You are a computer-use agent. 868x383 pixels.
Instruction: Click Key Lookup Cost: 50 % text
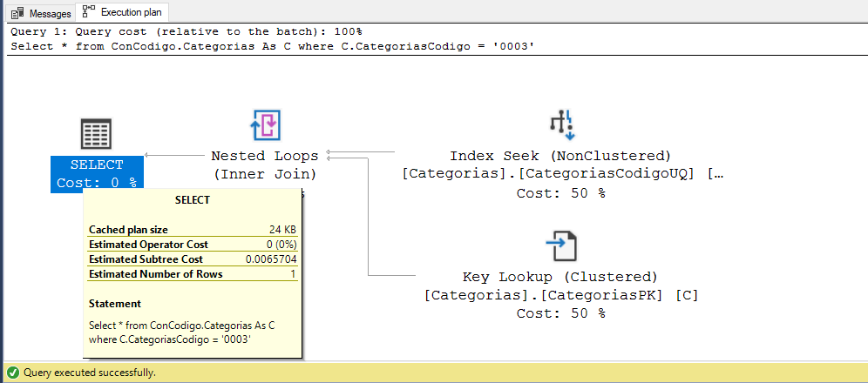tap(560, 314)
